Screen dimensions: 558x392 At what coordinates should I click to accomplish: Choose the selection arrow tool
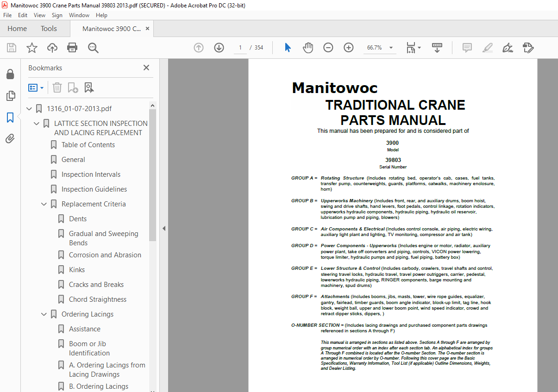[288, 48]
